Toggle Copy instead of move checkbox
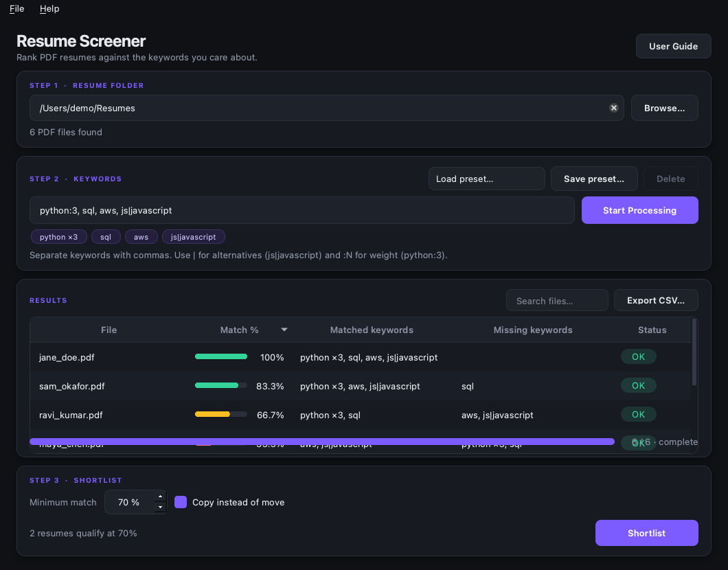Viewport: 728px width, 570px height. pyautogui.click(x=181, y=502)
